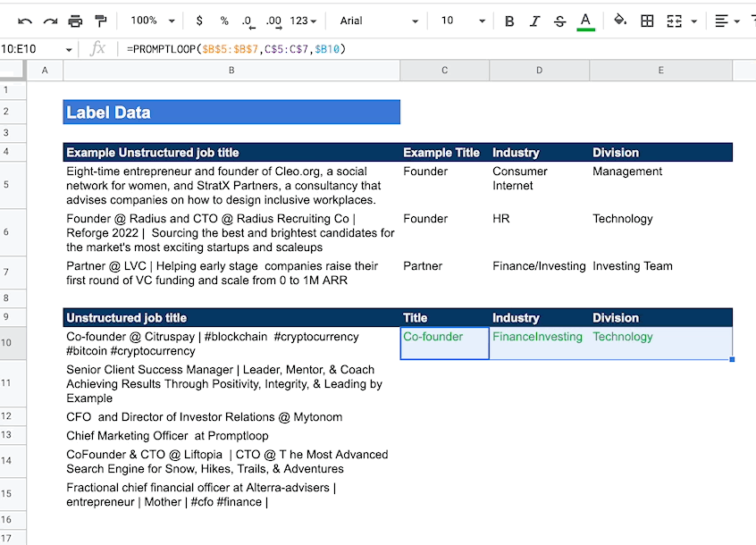The height and width of the screenshot is (545, 756).
Task: Toggle Italic formatting
Action: click(534, 21)
